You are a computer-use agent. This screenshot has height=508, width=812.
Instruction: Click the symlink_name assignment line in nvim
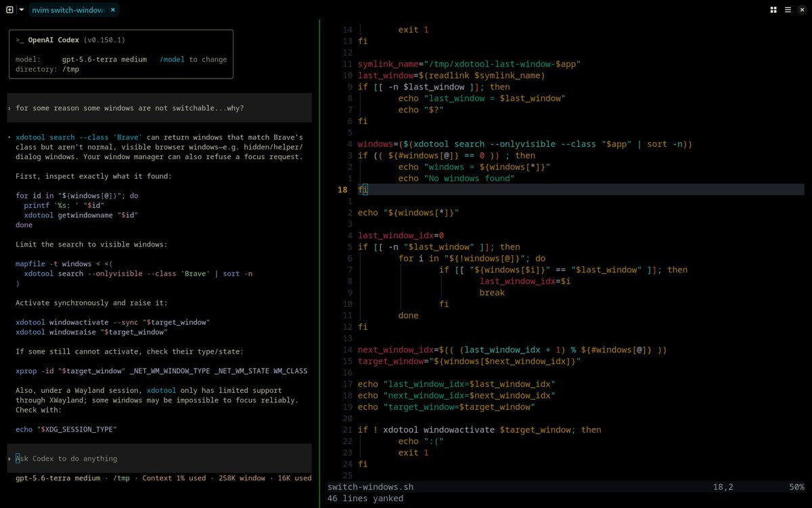tap(469, 64)
